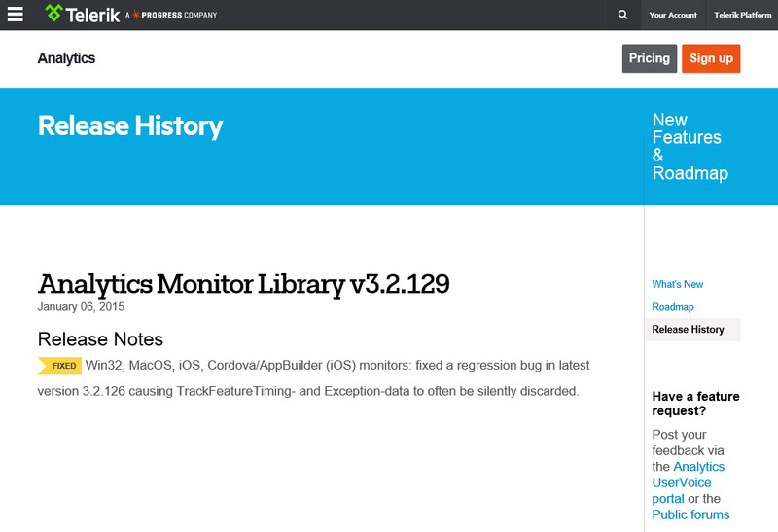The image size is (778, 532).
Task: Select Roadmap in the sidebar
Action: 672,306
